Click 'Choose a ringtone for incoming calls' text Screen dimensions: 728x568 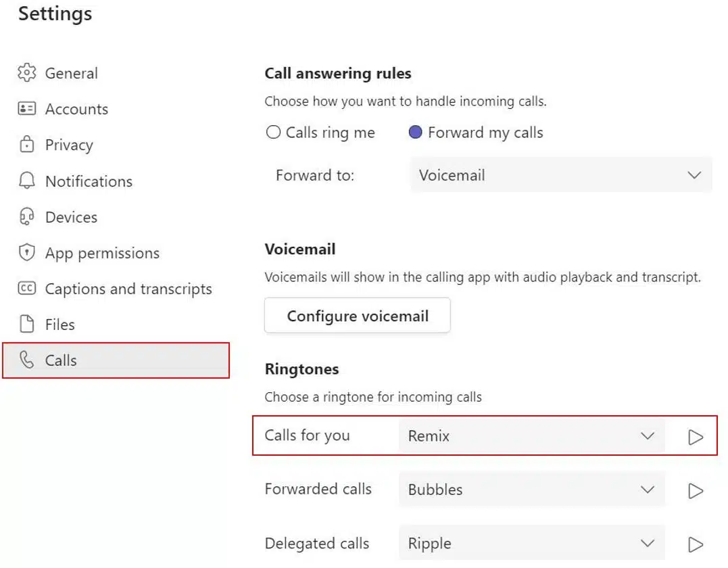point(373,397)
